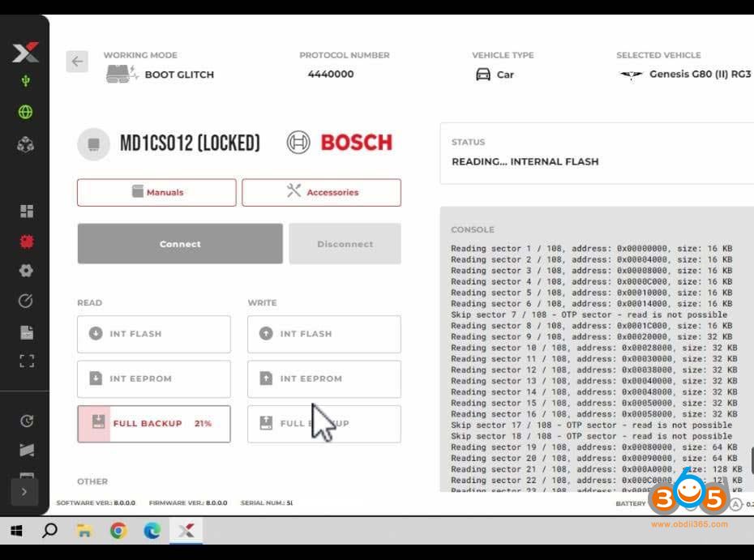Viewport: 754px width, 560px height.
Task: Click the BOOT GLITCH working mode text
Action: [179, 75]
